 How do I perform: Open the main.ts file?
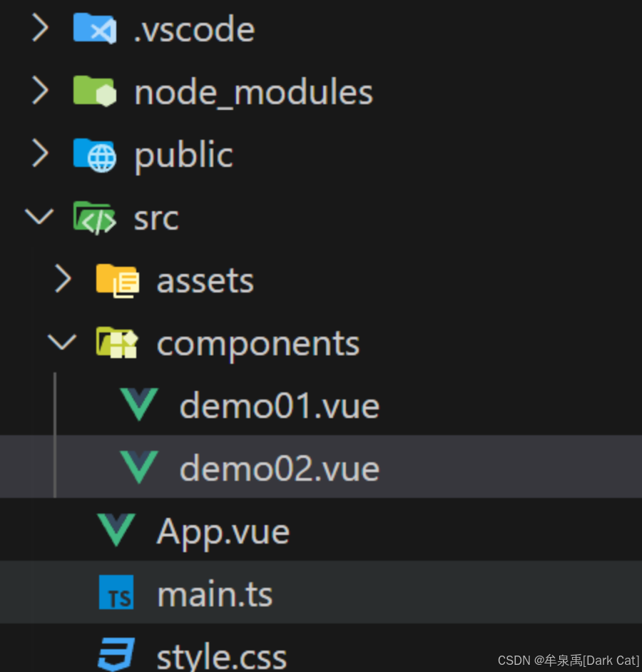coord(215,594)
